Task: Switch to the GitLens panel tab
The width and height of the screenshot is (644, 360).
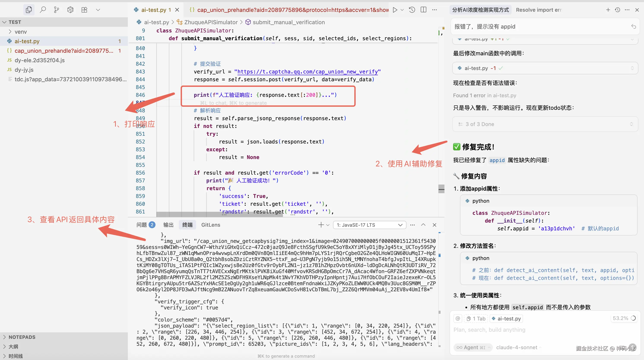Action: click(x=211, y=225)
